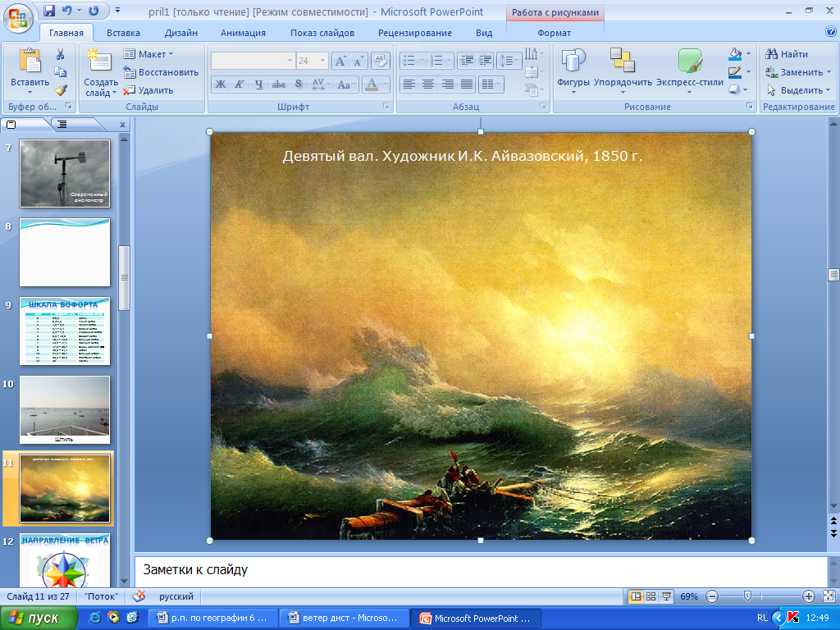Toggle underline Ч formatting
840x630 pixels.
[259, 84]
